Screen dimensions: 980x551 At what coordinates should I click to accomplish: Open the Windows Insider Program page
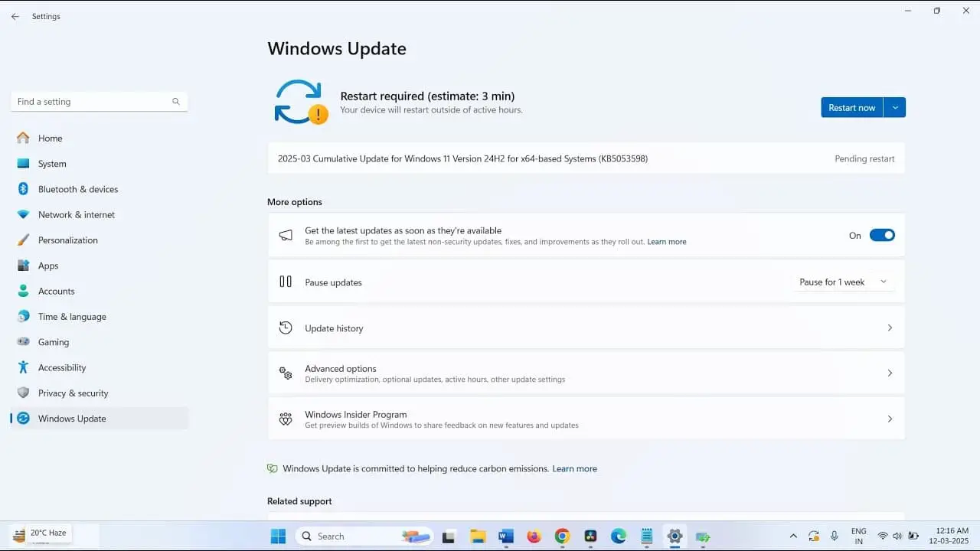[x=586, y=419]
